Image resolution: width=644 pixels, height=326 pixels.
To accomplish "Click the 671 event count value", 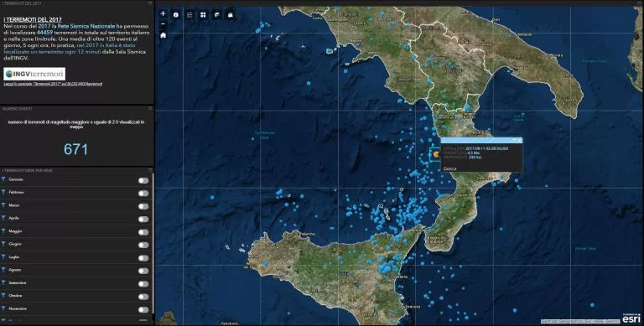I will (75, 149).
